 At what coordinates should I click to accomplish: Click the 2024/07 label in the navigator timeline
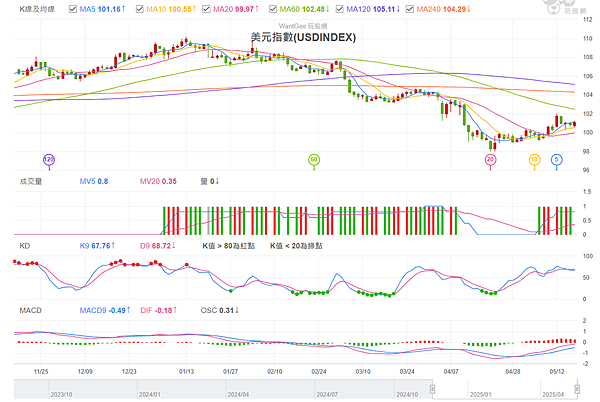click(x=327, y=394)
